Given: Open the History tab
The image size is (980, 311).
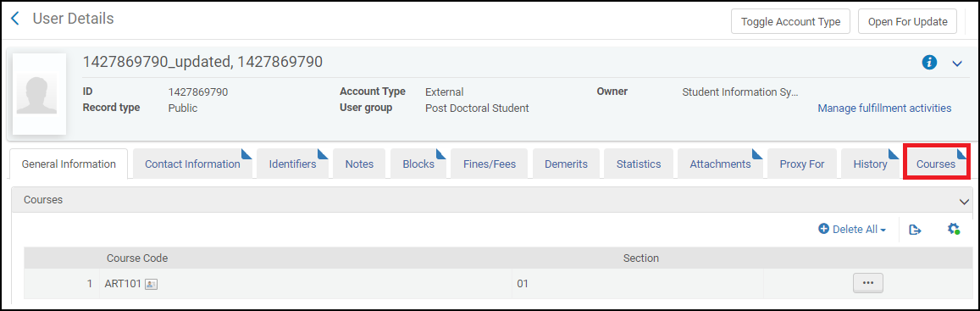Looking at the screenshot, I should [x=871, y=164].
